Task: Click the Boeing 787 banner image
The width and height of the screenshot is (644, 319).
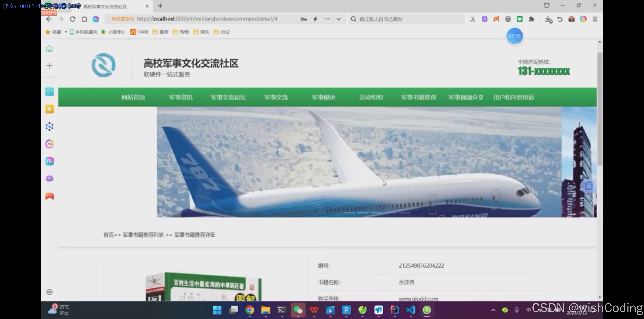Action: [x=359, y=162]
